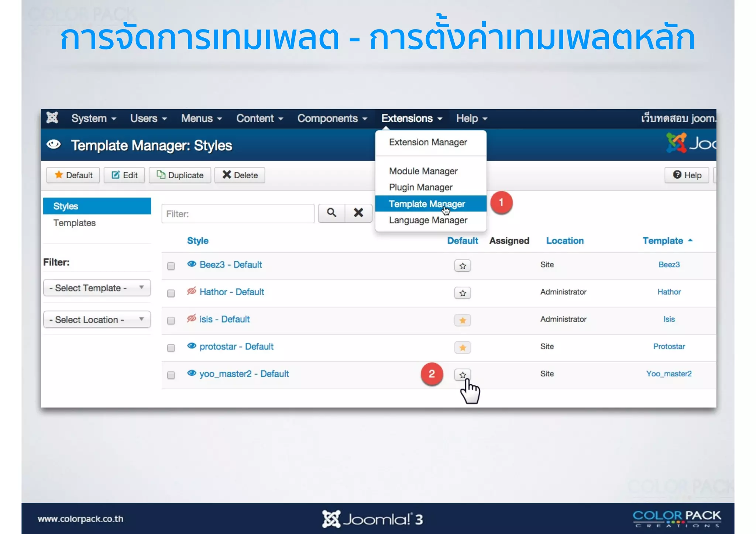Set Beez3 as default via star icon
This screenshot has height=534, width=756.
(463, 266)
